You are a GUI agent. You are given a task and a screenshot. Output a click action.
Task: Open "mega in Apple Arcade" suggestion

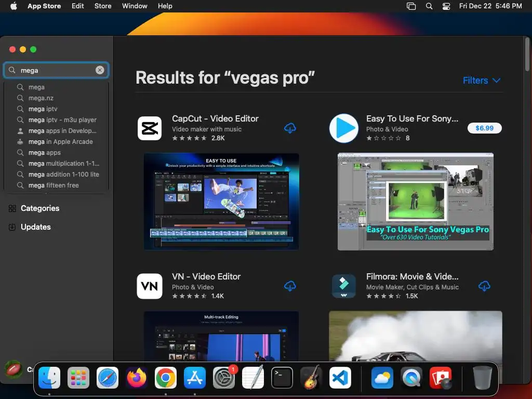56,141
